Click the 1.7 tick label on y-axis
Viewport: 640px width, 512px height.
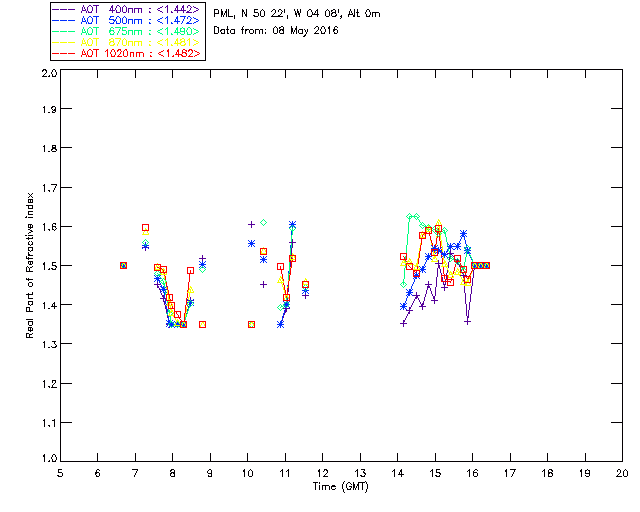point(48,189)
